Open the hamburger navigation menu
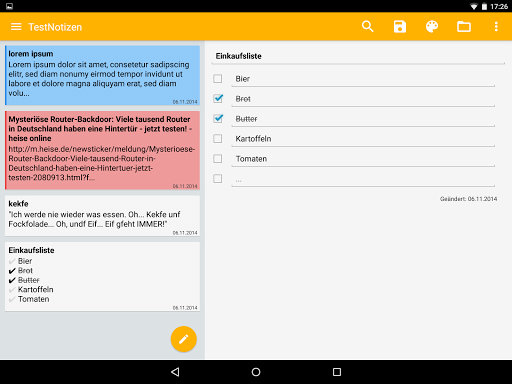Image resolution: width=512 pixels, height=384 pixels. click(x=16, y=27)
